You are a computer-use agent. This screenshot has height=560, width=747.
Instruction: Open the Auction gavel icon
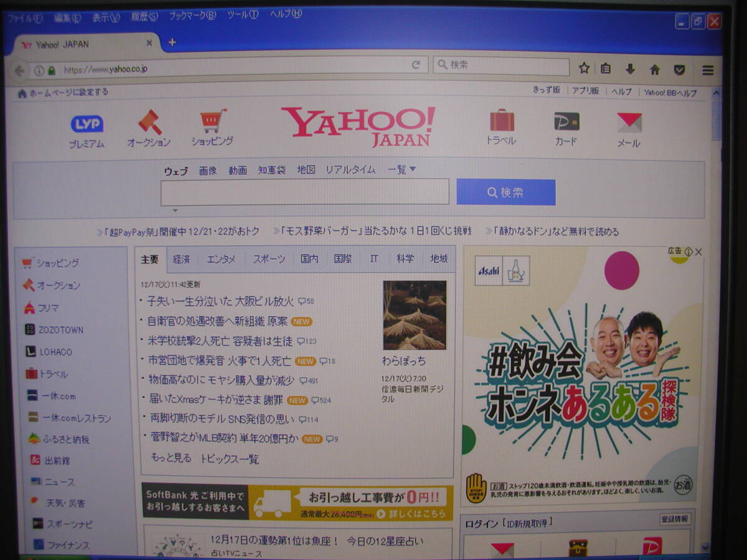coord(149,123)
